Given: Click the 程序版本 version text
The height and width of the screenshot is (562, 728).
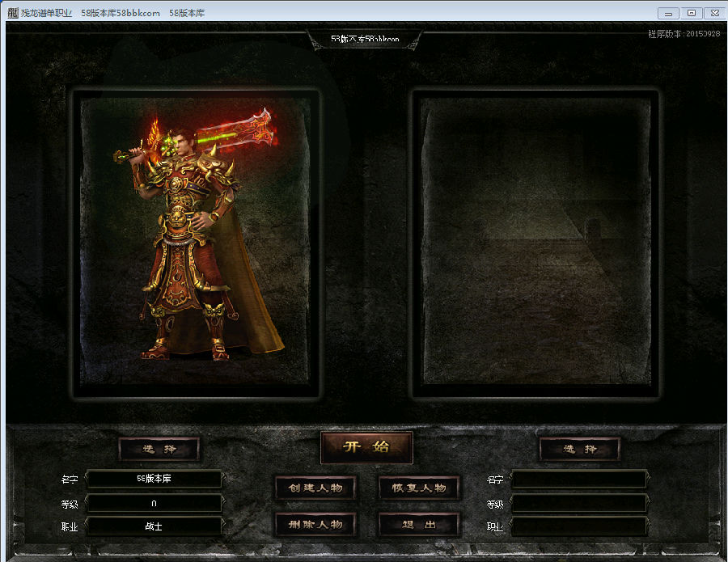Looking at the screenshot, I should pos(684,33).
